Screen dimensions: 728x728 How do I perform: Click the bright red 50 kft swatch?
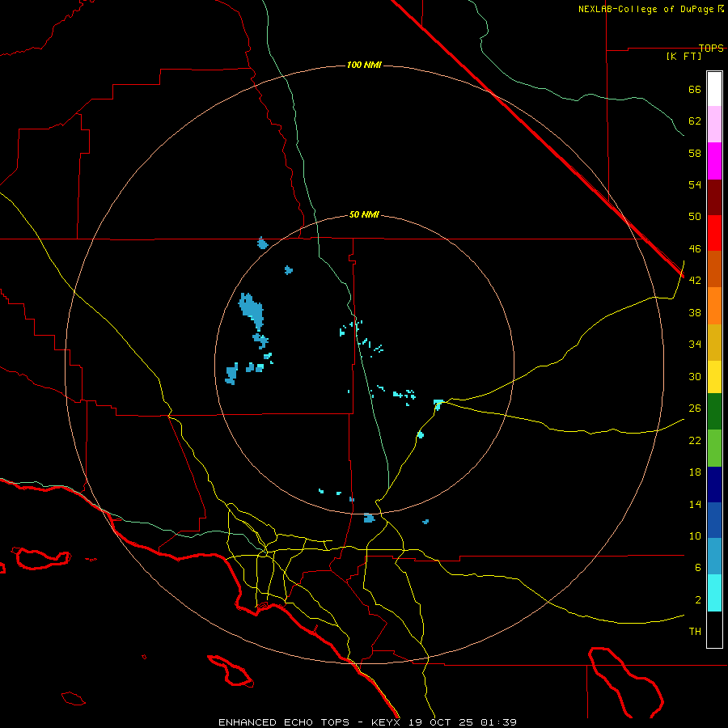click(x=714, y=233)
